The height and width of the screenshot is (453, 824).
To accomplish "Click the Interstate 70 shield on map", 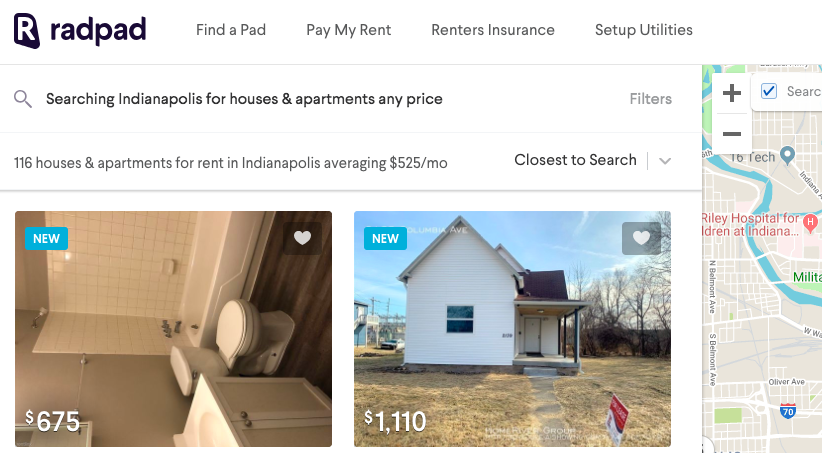I will point(787,410).
